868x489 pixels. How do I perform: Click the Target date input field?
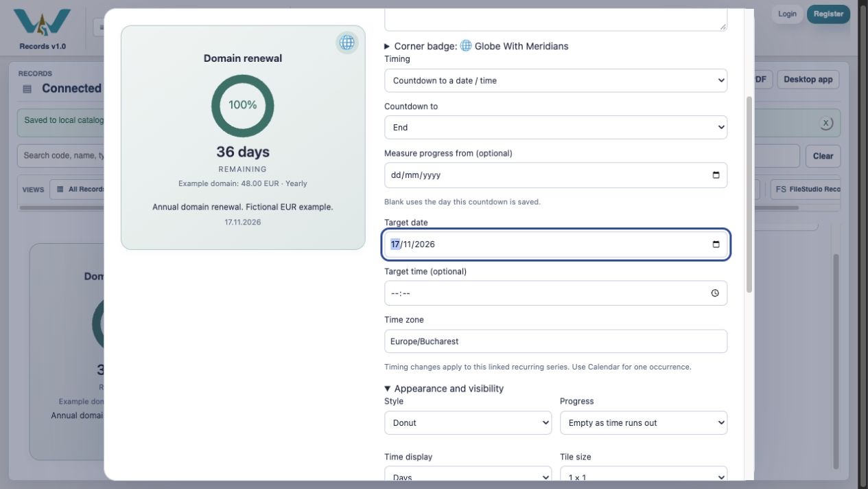[x=556, y=244]
